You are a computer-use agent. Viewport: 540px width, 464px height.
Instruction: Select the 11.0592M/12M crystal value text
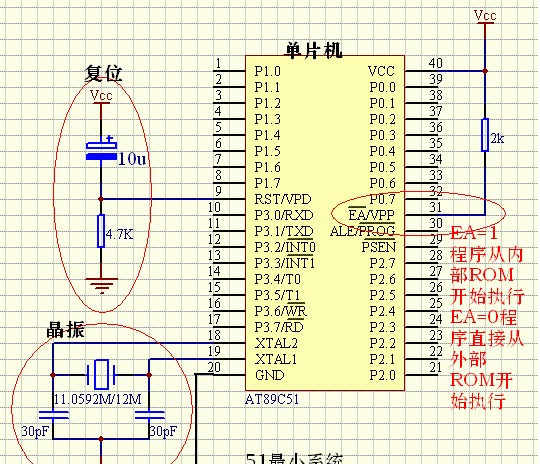pos(97,399)
